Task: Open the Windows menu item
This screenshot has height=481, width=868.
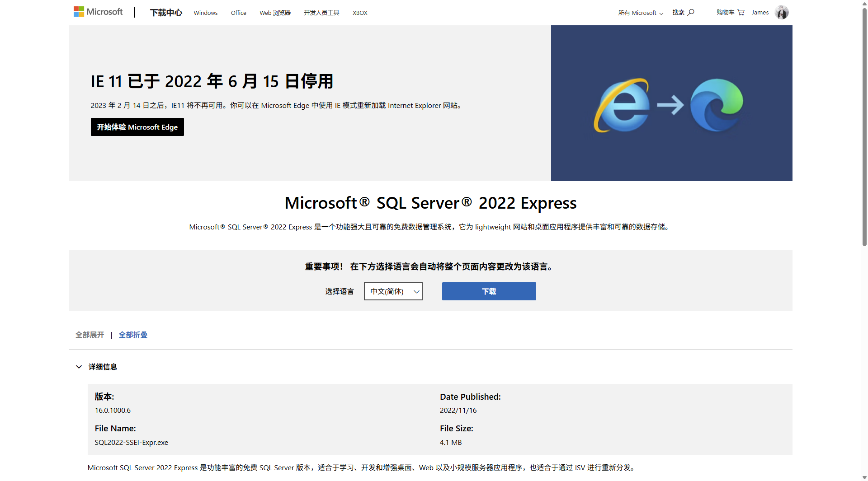Action: tap(206, 13)
